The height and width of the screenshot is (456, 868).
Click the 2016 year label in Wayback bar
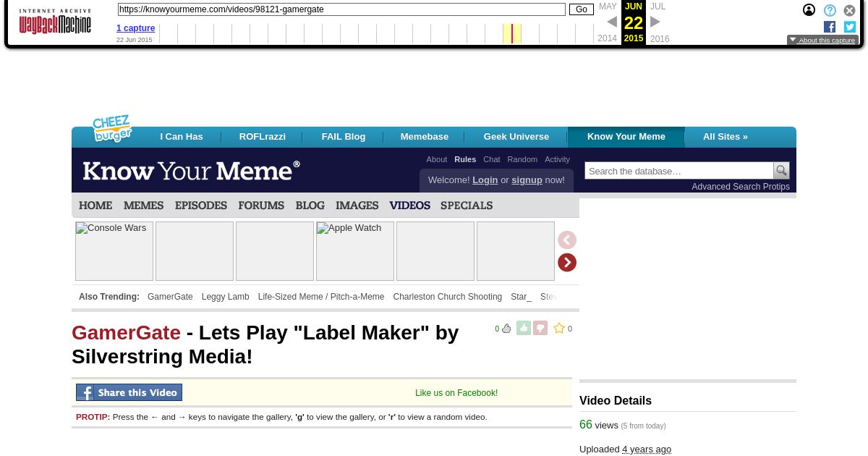pos(660,39)
